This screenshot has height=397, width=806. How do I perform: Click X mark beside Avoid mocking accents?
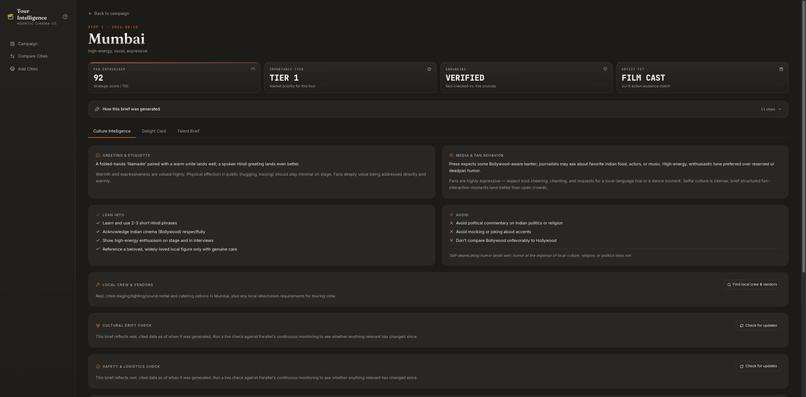(451, 232)
